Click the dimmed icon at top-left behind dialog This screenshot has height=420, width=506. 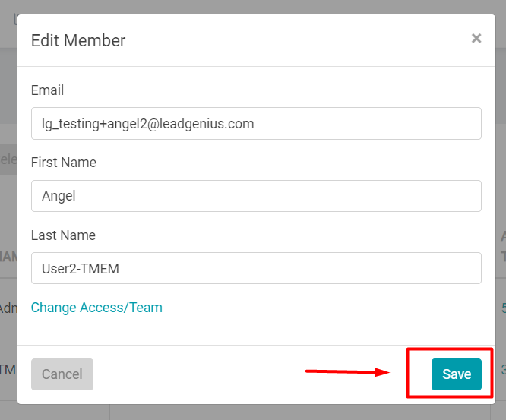point(15,19)
